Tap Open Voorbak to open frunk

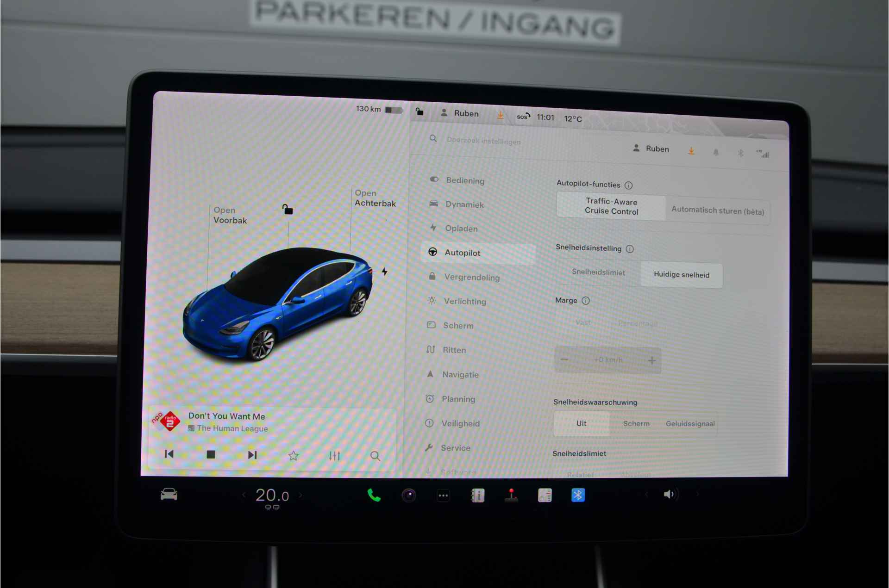click(230, 215)
